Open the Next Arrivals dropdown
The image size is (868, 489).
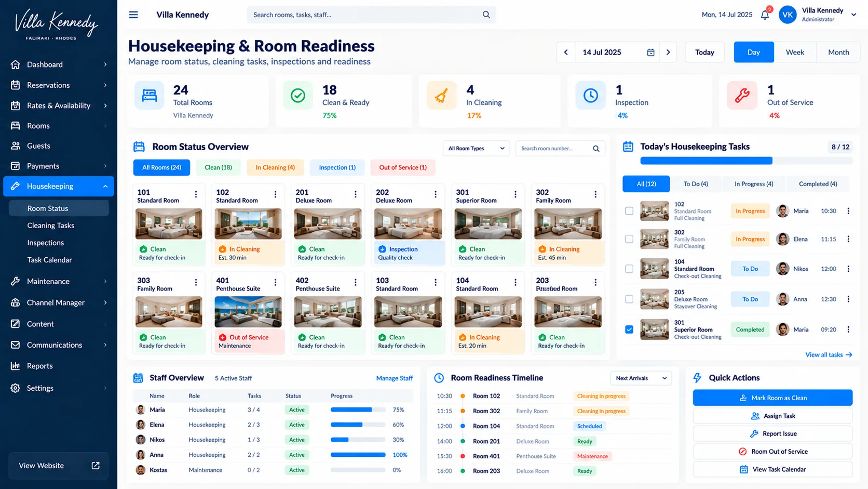(641, 378)
